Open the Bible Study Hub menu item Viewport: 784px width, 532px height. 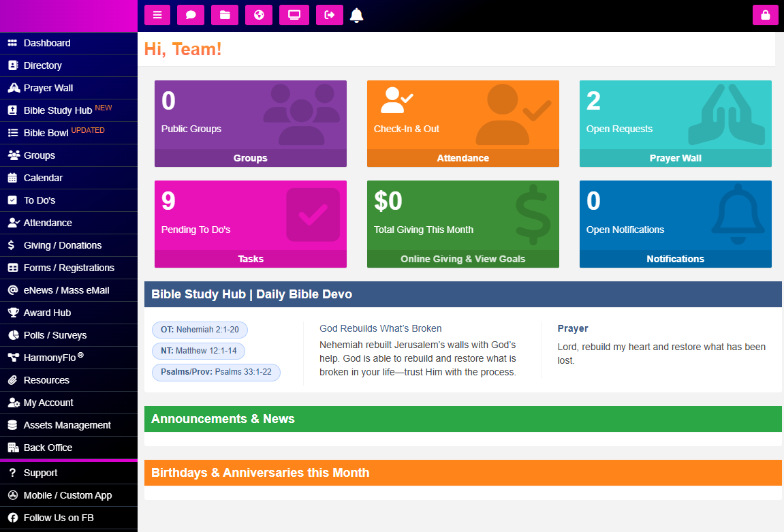click(54, 110)
